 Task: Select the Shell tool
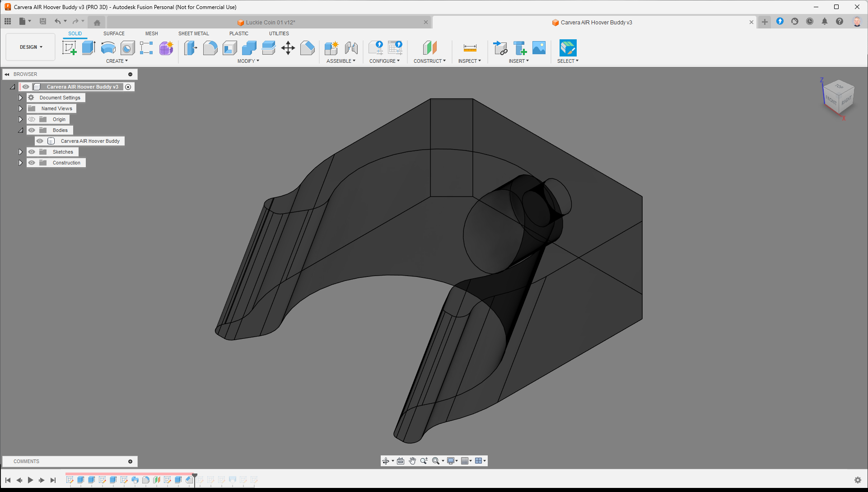tap(229, 48)
